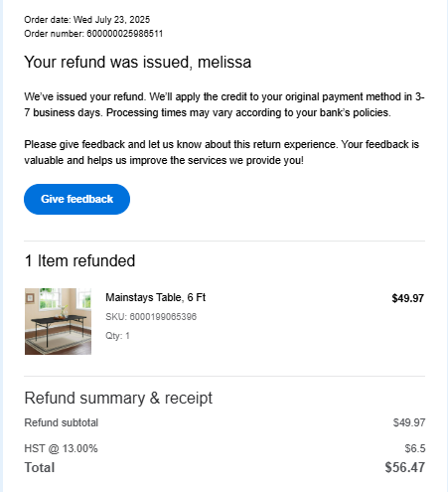Click the Your refund was issued heading

[x=138, y=63]
